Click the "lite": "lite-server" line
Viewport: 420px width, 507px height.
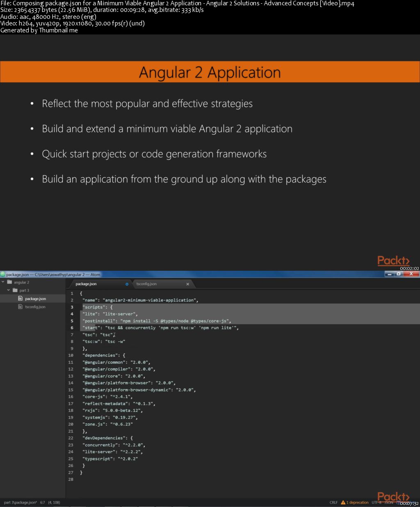(110, 314)
